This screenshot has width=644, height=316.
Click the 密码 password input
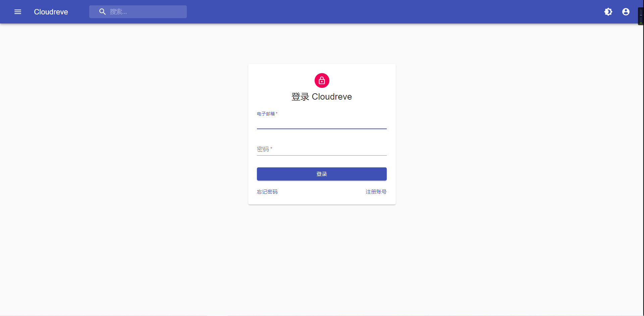[322, 149]
